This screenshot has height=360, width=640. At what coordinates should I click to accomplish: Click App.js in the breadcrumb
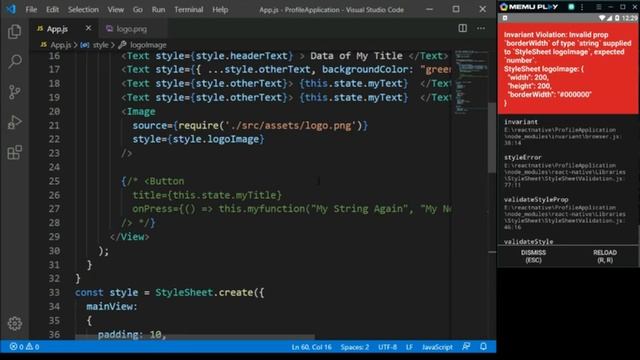pyautogui.click(x=60, y=45)
